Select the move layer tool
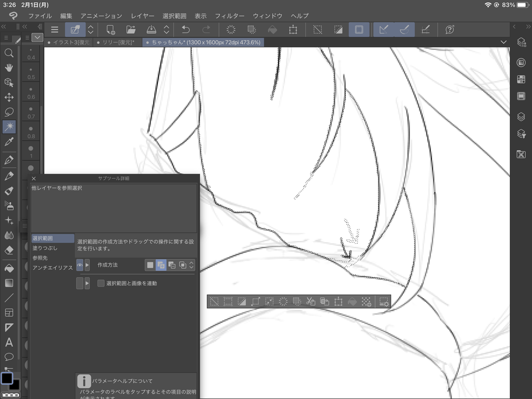The height and width of the screenshot is (399, 532). click(9, 98)
